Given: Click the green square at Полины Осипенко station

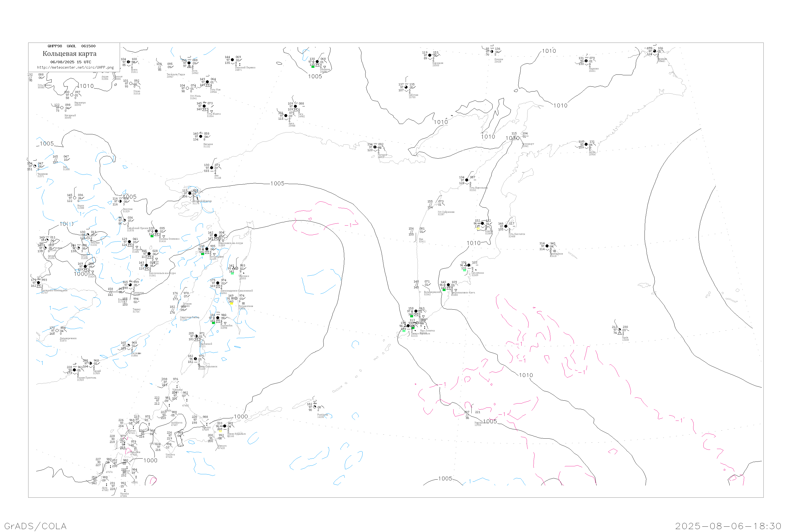Looking at the screenshot, I should coord(152,236).
